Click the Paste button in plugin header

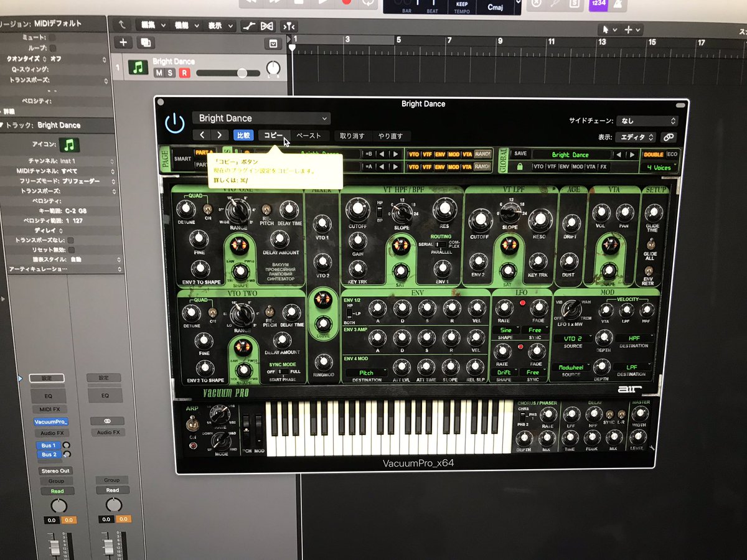[x=308, y=135]
